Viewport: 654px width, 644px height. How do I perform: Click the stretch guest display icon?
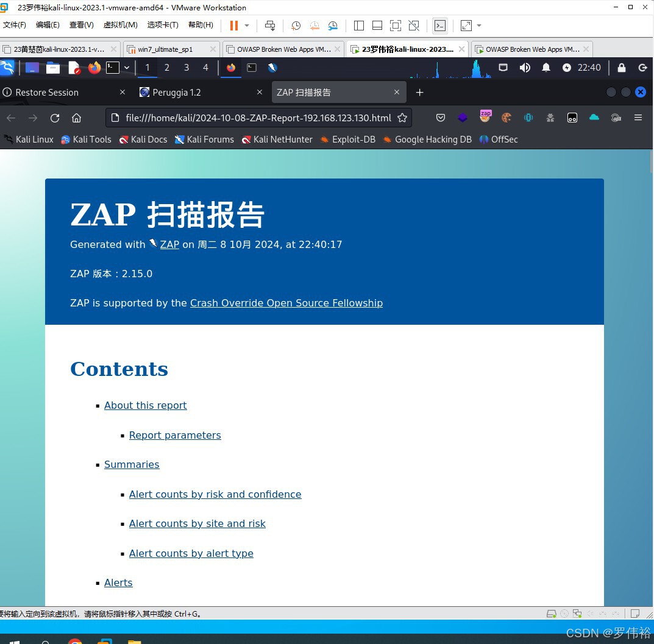pyautogui.click(x=466, y=26)
